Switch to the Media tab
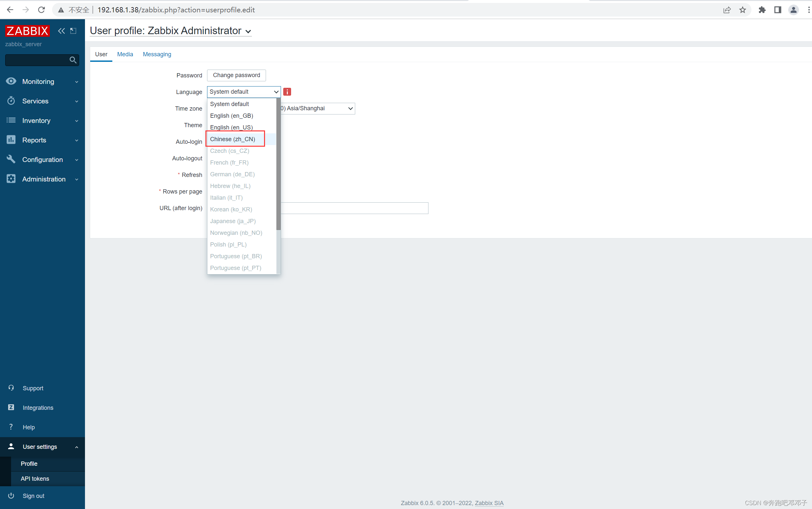Screen dimensions: 812x509 pos(124,54)
